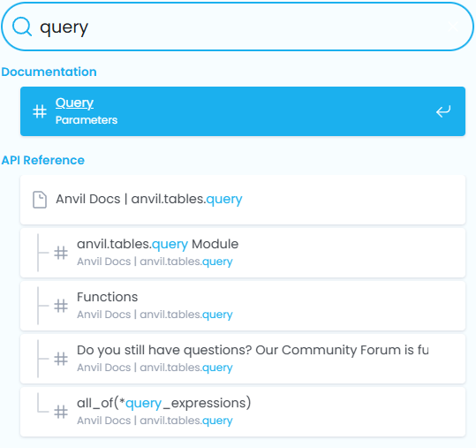Select the Documentation section heading

pyautogui.click(x=49, y=72)
